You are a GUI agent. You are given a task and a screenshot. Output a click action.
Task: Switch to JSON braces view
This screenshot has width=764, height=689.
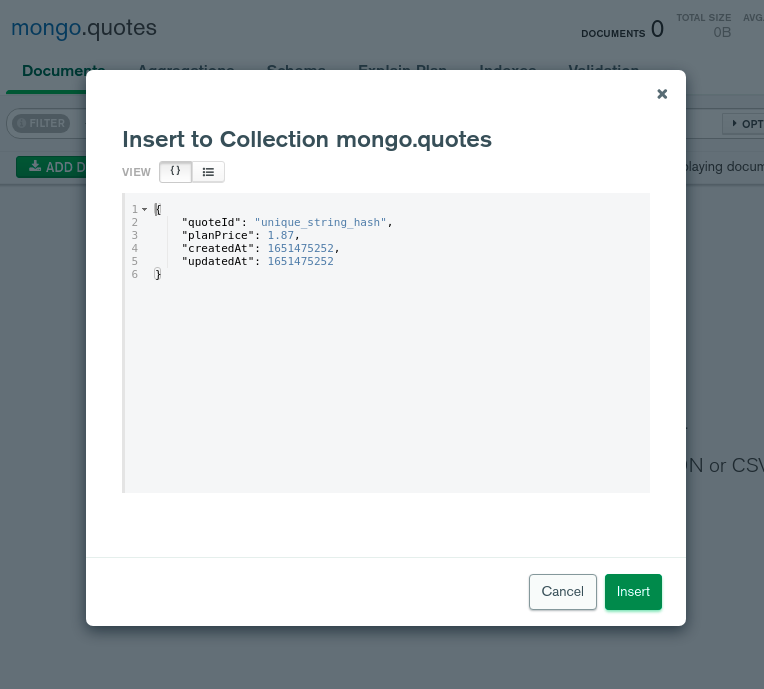175,172
